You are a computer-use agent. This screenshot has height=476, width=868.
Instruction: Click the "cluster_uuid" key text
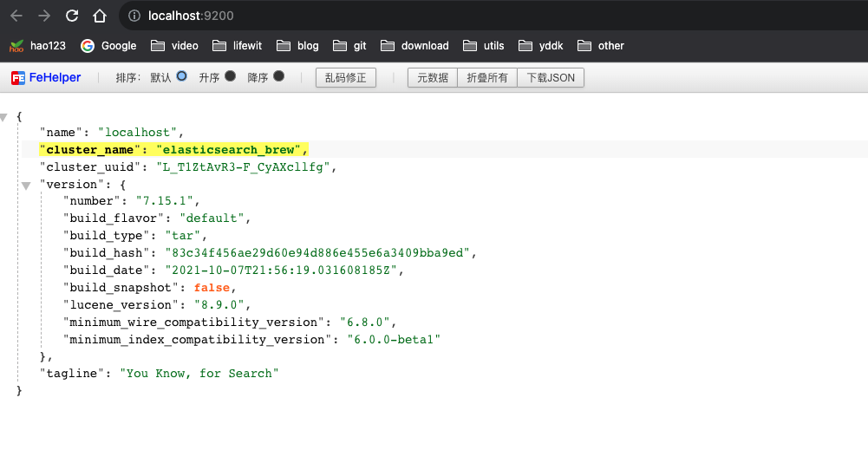(x=89, y=167)
